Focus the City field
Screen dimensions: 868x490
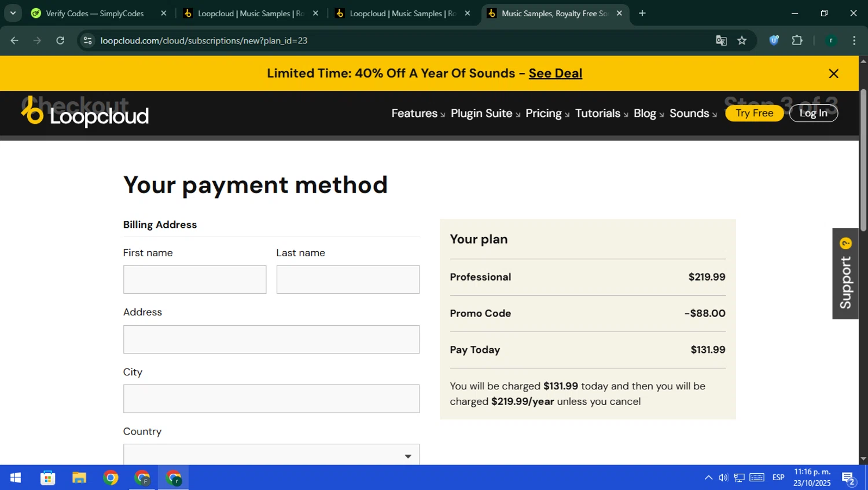(271, 399)
